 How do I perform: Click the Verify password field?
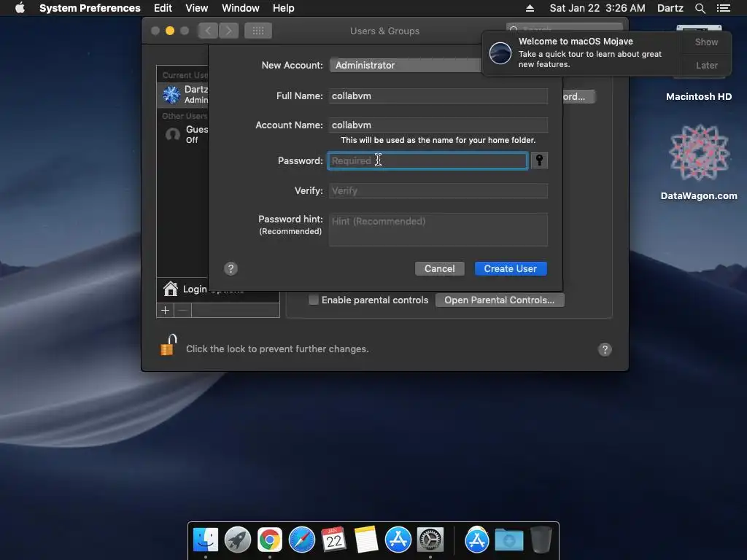coord(438,190)
